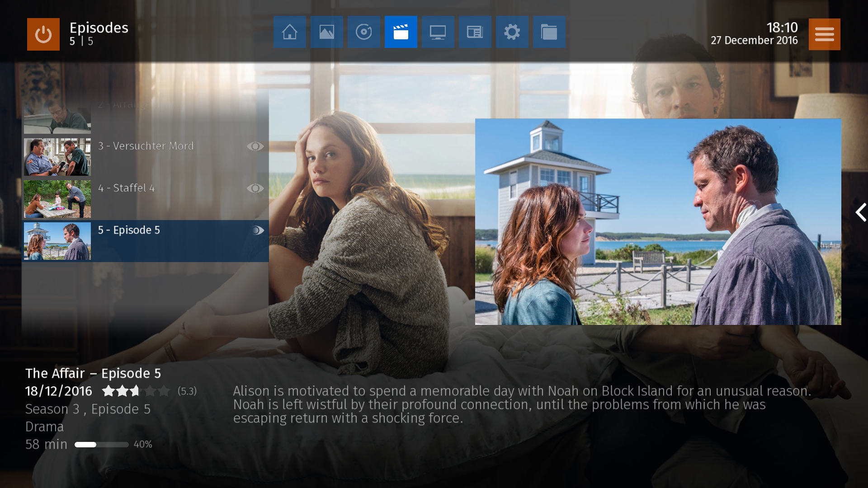Click the orange power button

tap(43, 34)
